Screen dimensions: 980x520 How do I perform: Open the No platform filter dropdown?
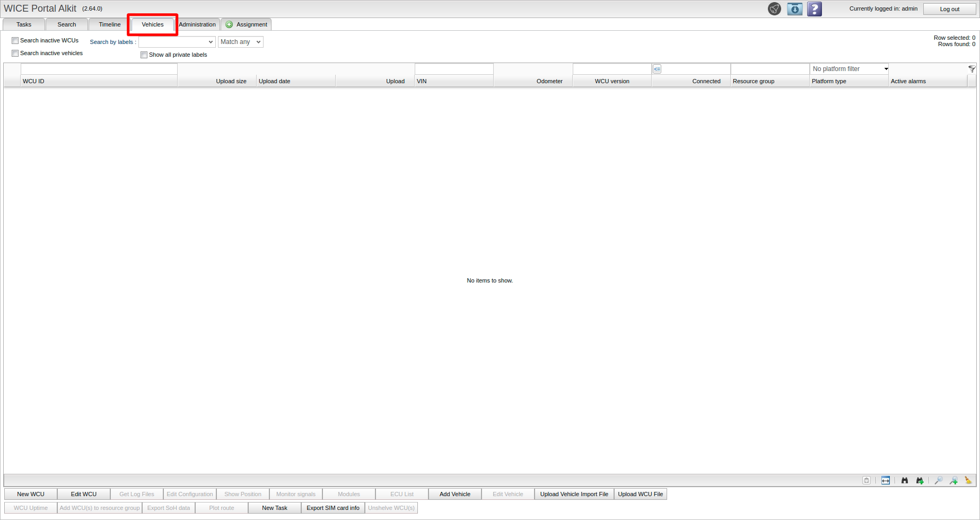coord(850,69)
